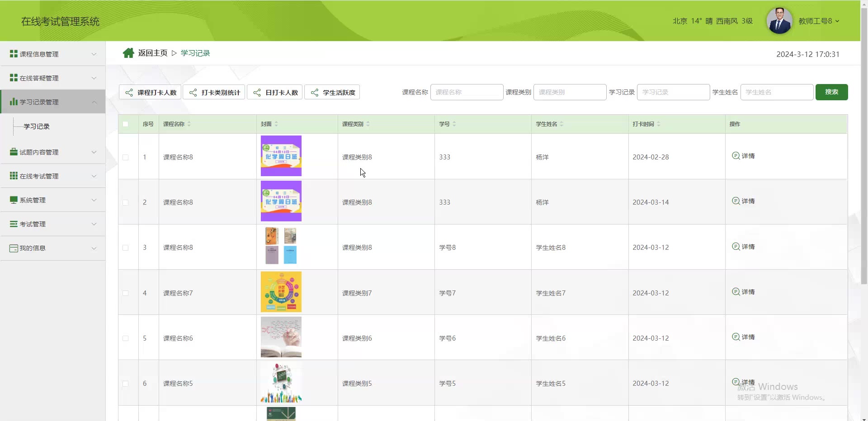
Task: Click the 学习记录 breadcrumb link
Action: pyautogui.click(x=195, y=53)
